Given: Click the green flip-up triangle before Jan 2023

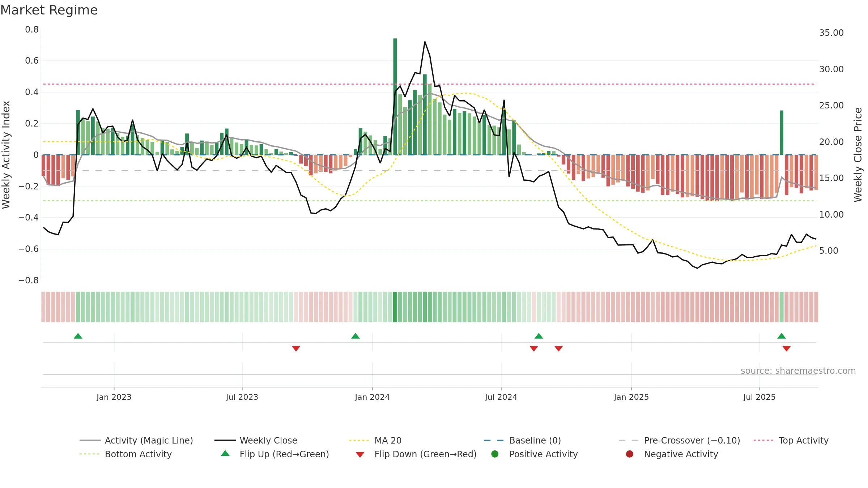Looking at the screenshot, I should 78,336.
